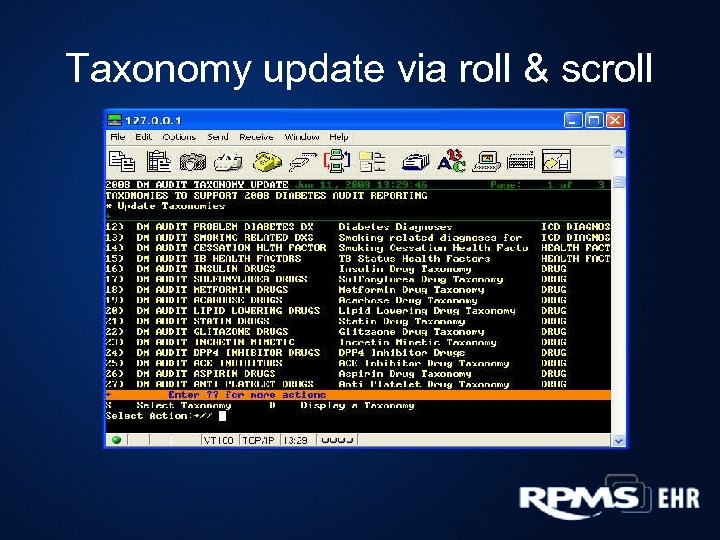Click the DM AUDIT INCRETIN MIMETIC row
Viewport: 720px width, 540px height.
tap(358, 342)
